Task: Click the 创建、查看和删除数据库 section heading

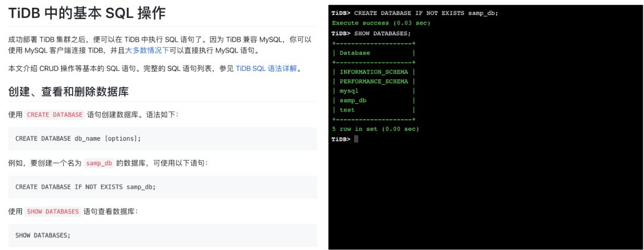Action: pyautogui.click(x=69, y=92)
